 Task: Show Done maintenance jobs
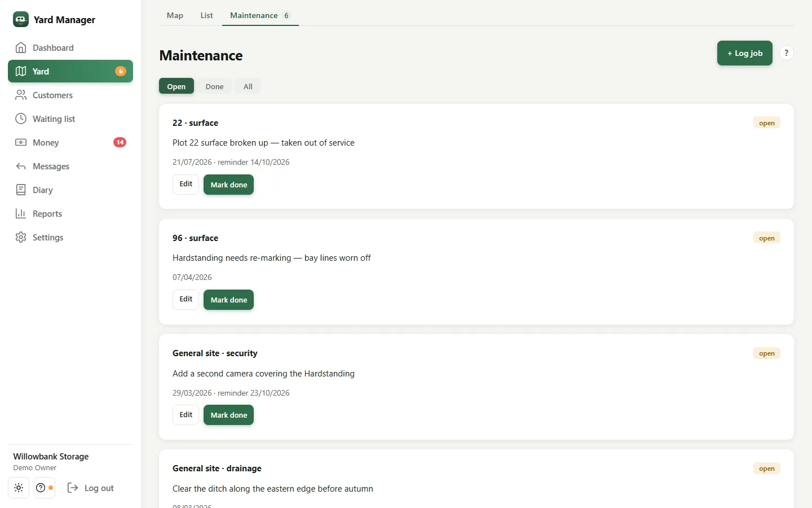click(x=214, y=86)
